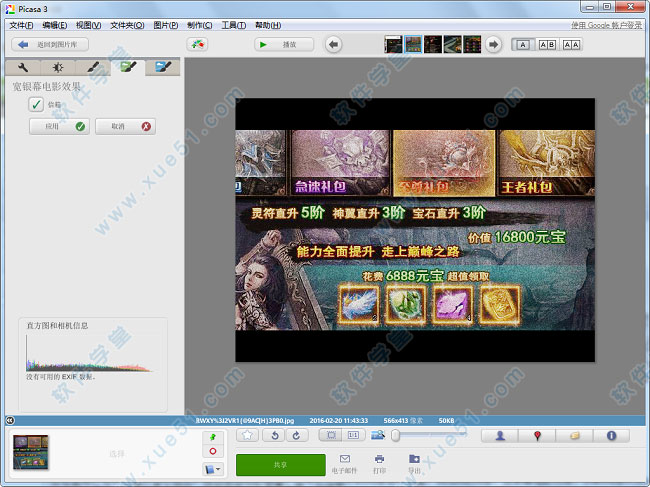
Task: Open the wrench basic fixes tab
Action: 23,67
